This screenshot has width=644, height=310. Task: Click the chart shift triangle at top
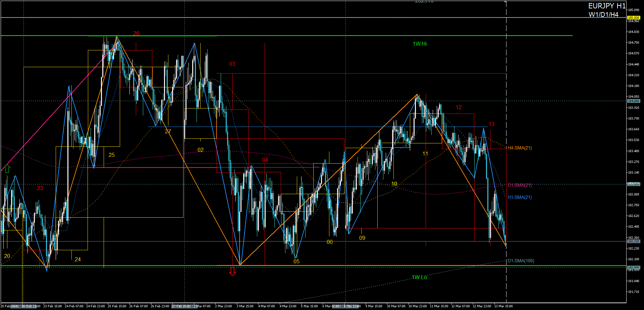point(505,2)
